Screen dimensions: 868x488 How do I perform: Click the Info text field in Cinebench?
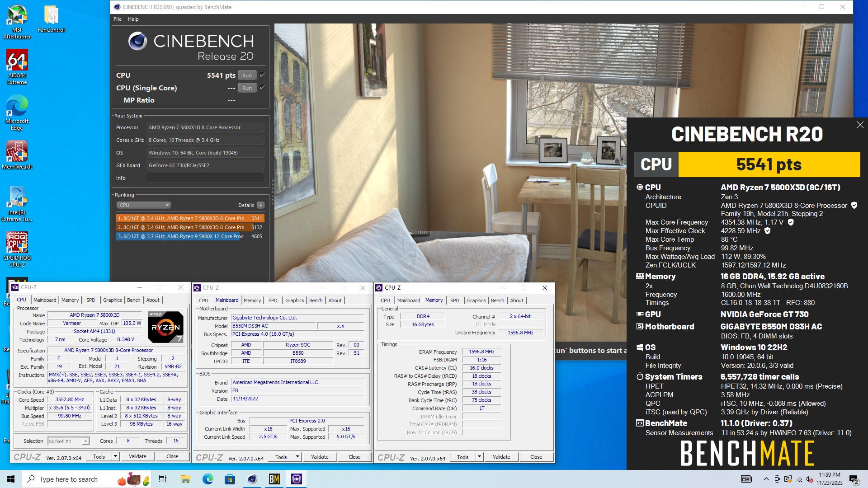[x=205, y=178]
